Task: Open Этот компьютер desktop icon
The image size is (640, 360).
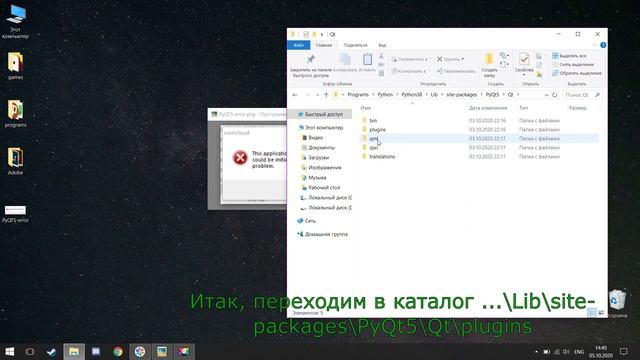Action: (16, 21)
